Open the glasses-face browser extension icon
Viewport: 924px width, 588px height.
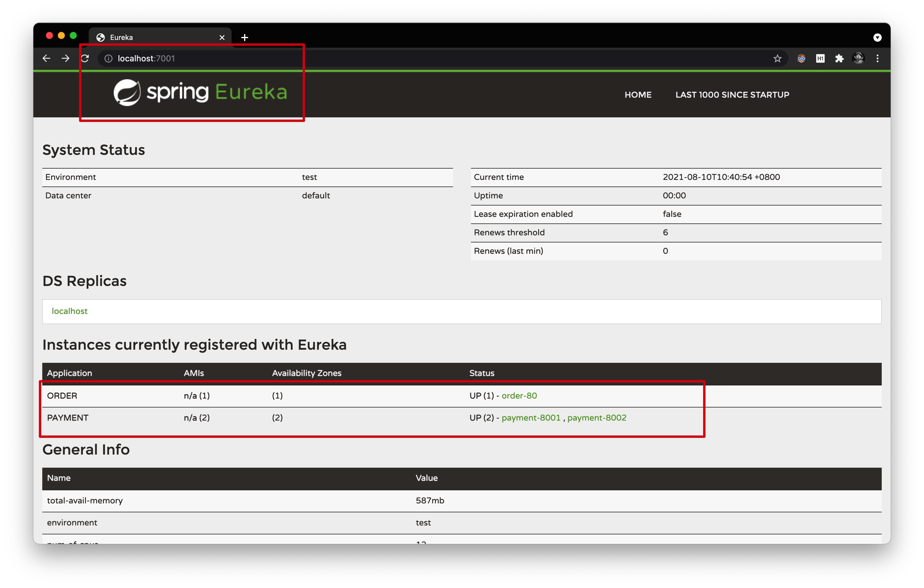801,58
